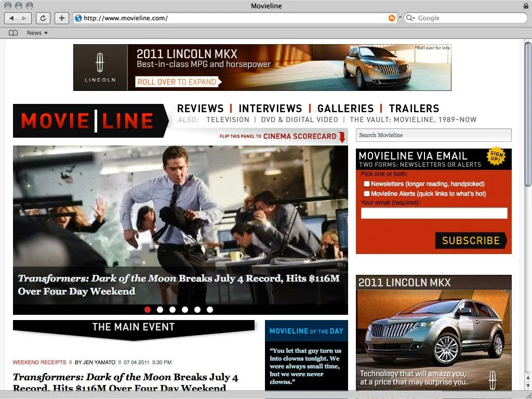Click the 2011 Lincoln MKX sidebar ad
This screenshot has width=532, height=399.
(434, 332)
